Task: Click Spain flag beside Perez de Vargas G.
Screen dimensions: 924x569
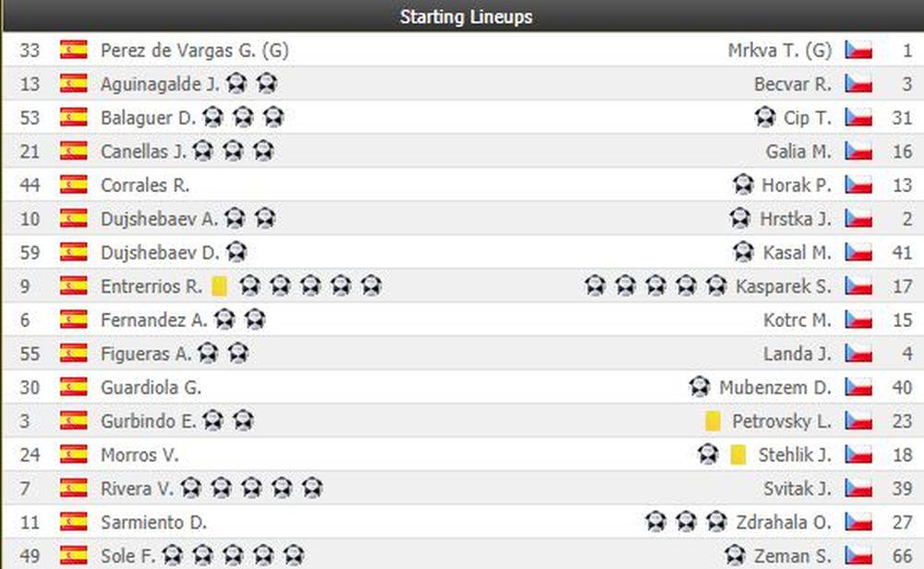Action: (x=73, y=50)
